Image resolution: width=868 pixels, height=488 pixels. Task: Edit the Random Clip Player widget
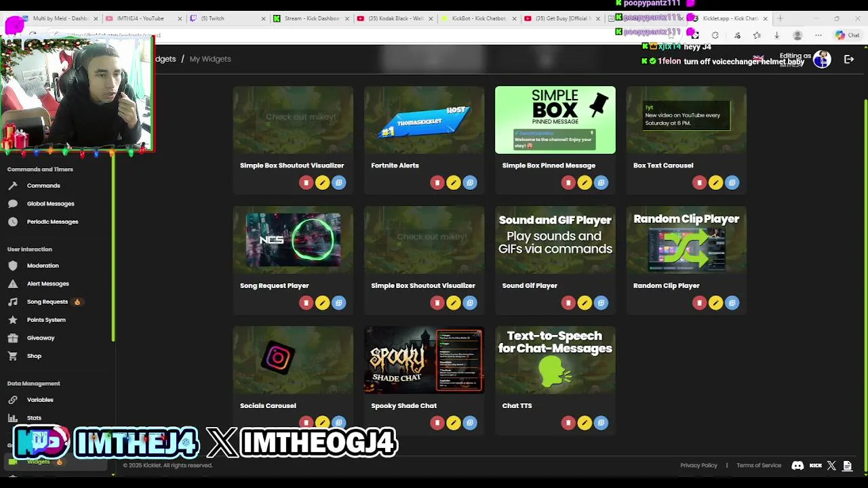point(715,303)
